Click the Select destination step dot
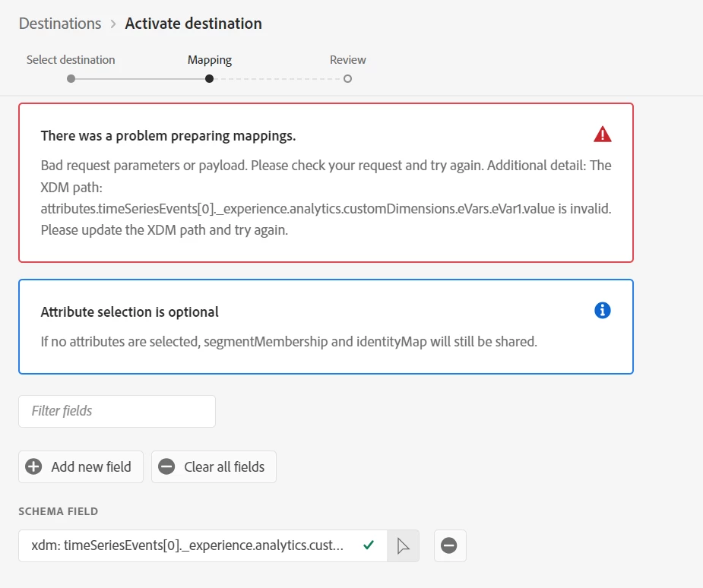The height and width of the screenshot is (588, 703). (71, 78)
